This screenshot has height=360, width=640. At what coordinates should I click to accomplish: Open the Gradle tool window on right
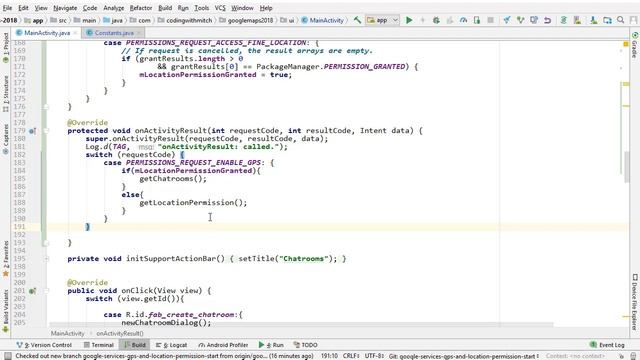(x=635, y=45)
